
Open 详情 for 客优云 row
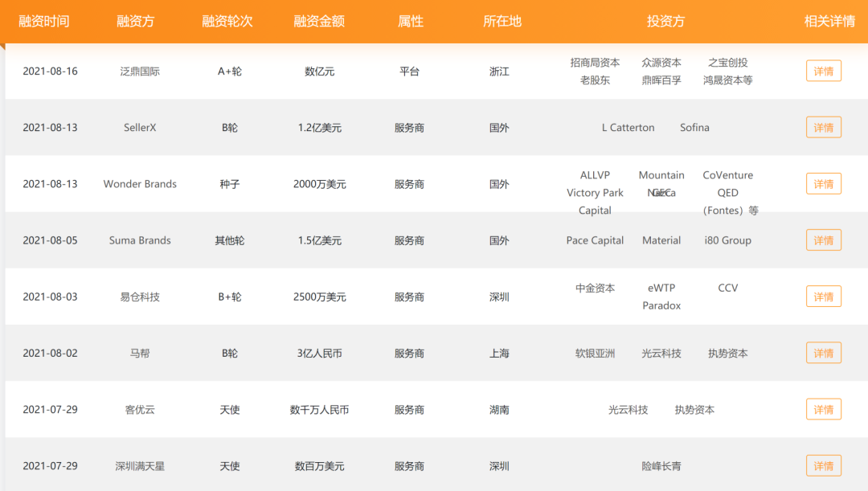[823, 410]
